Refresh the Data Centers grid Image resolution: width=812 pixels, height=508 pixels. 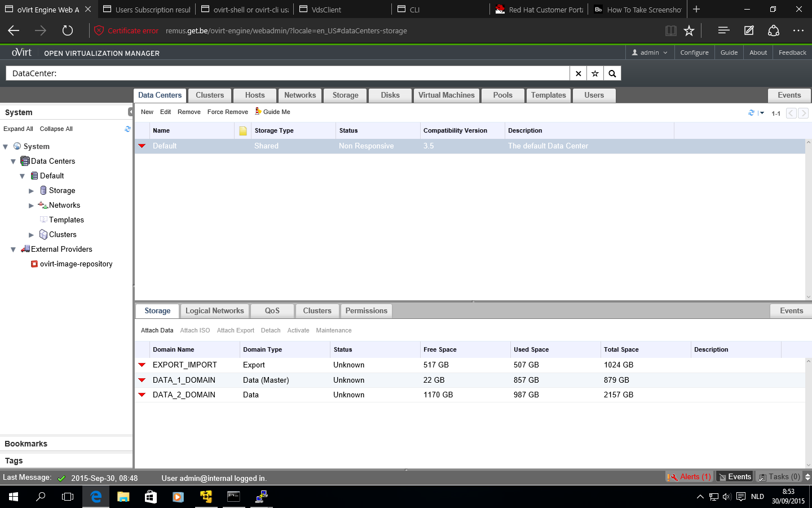751,113
